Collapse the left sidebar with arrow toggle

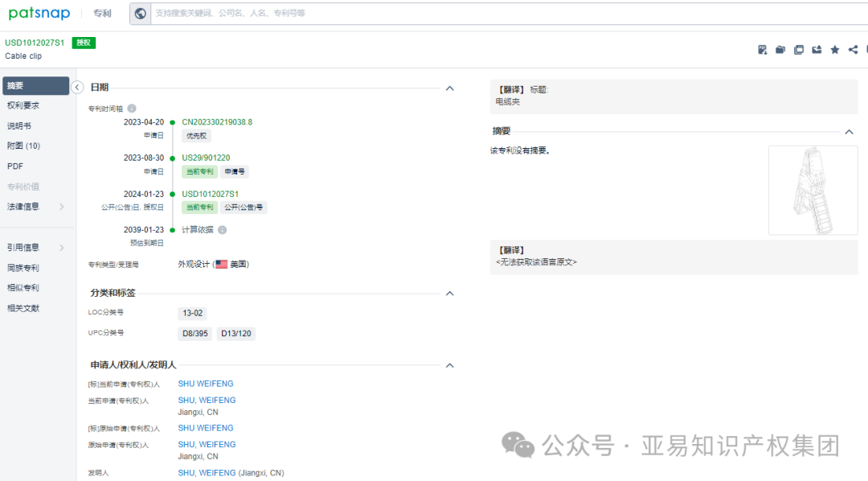[x=77, y=87]
